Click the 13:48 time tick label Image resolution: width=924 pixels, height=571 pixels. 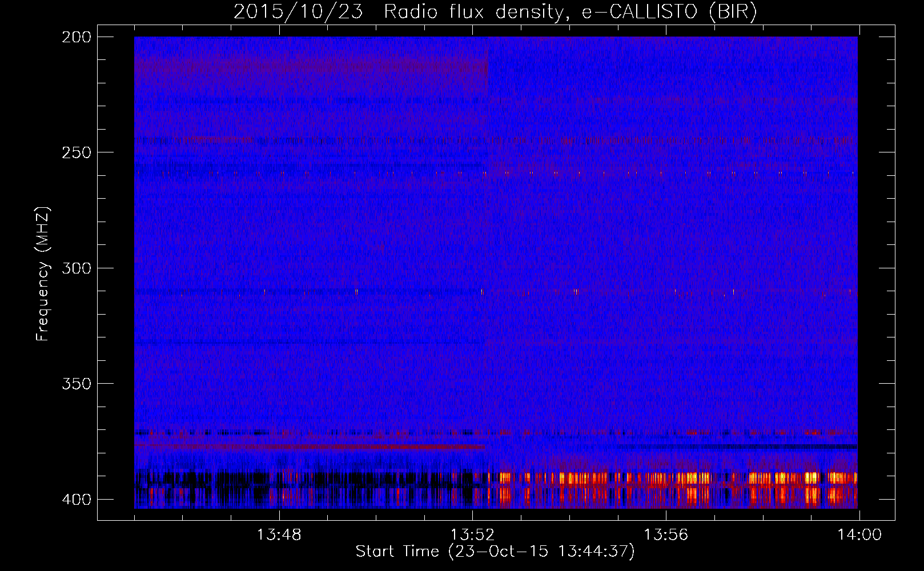(279, 535)
